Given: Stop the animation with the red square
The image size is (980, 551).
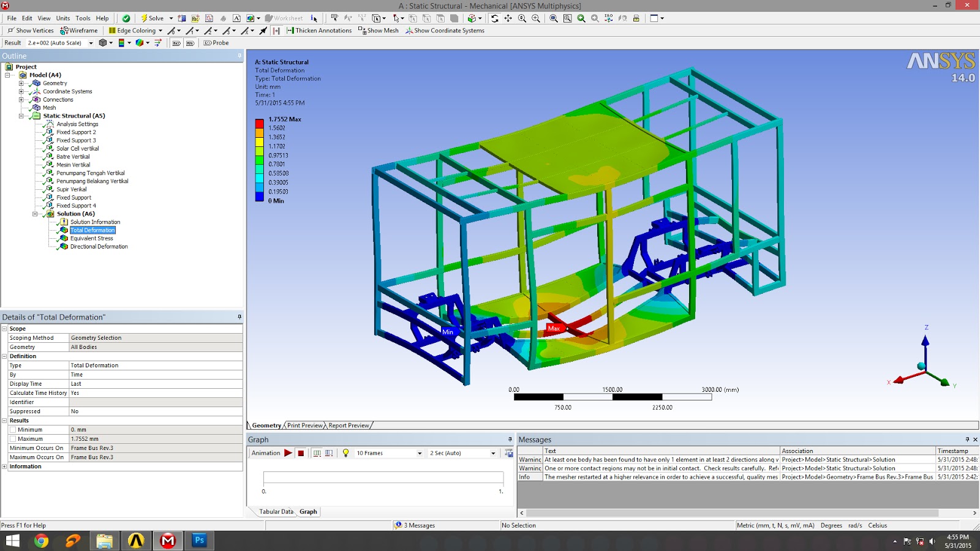Looking at the screenshot, I should (x=301, y=453).
